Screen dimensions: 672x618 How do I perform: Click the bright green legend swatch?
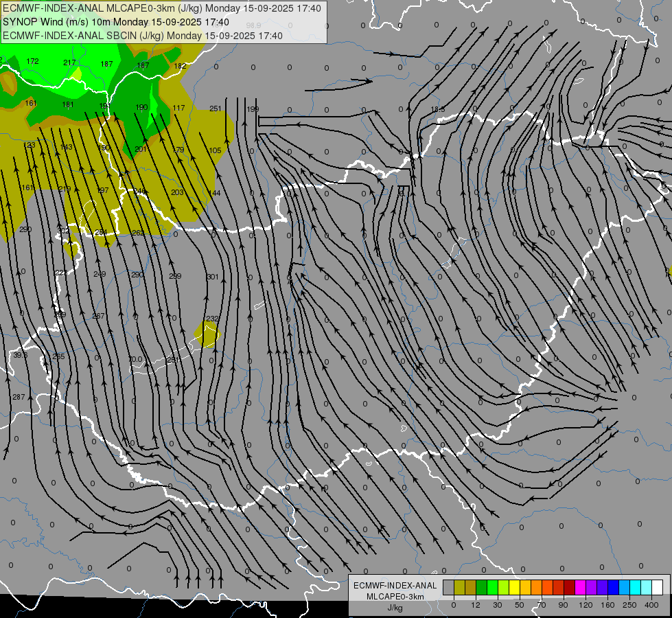coord(493,588)
